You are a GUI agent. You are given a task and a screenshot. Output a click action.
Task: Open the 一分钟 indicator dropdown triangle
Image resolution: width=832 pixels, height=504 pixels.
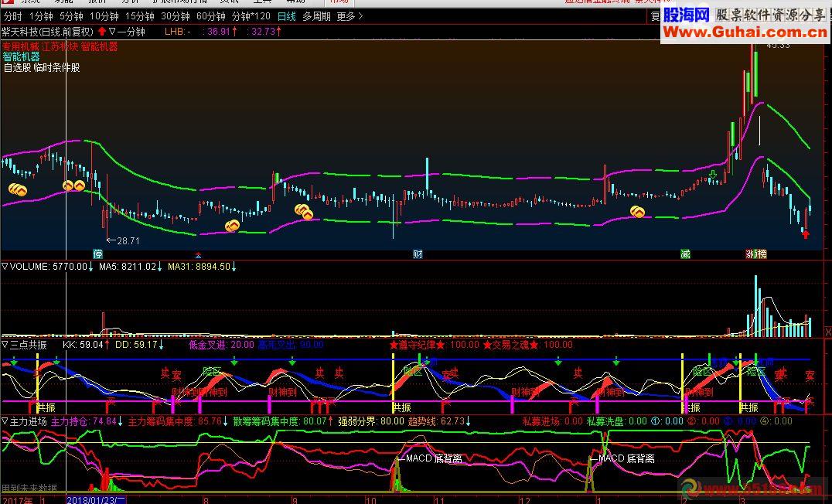tap(112, 32)
